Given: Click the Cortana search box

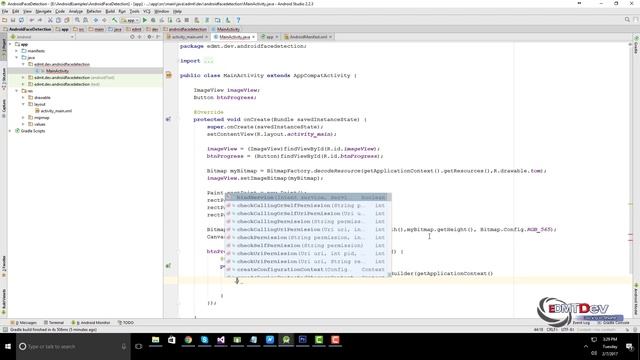Looking at the screenshot, I should [x=73, y=347].
